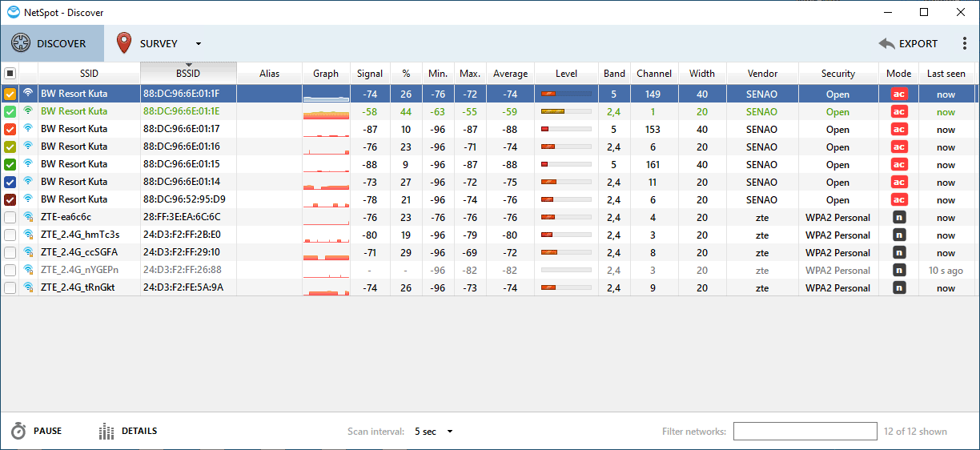Click the Discover compass icon

(x=21, y=43)
